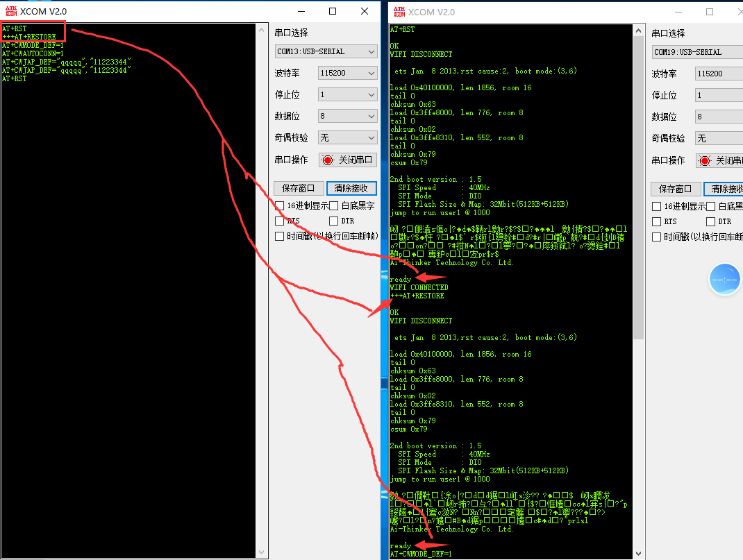
Task: Click AT+CWMODE_DEF=1 line in left terminal
Action: tap(33, 45)
